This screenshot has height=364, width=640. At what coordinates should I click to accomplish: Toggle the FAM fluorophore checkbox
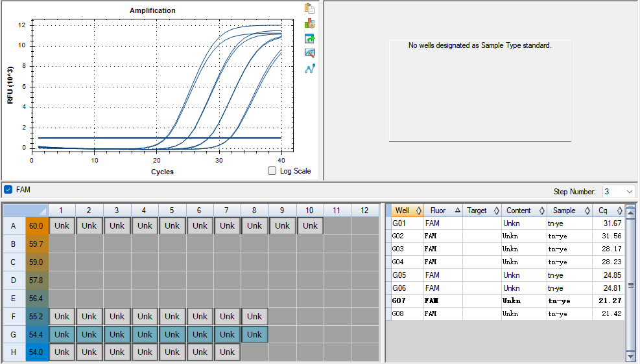8,190
